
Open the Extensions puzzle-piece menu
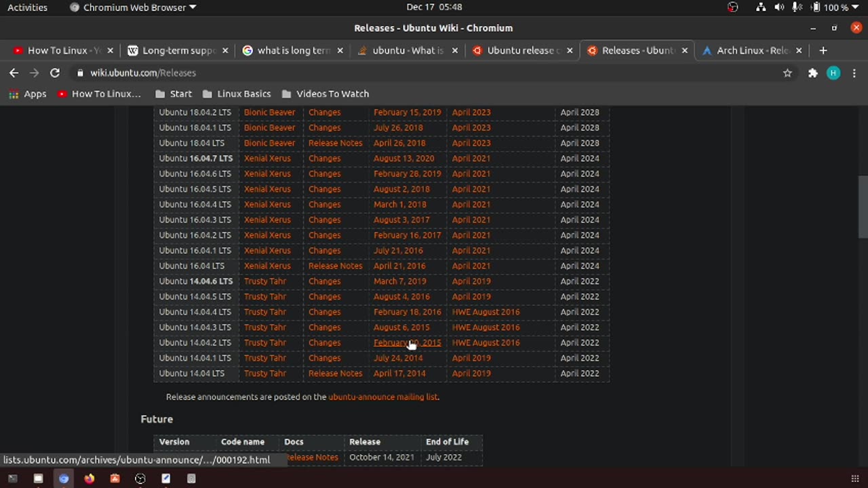pos(812,73)
